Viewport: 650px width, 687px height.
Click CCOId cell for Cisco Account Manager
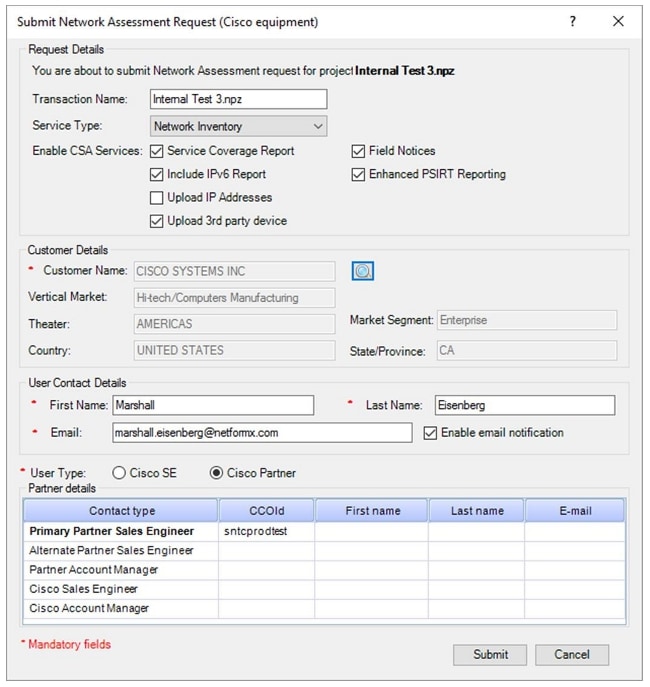266,609
